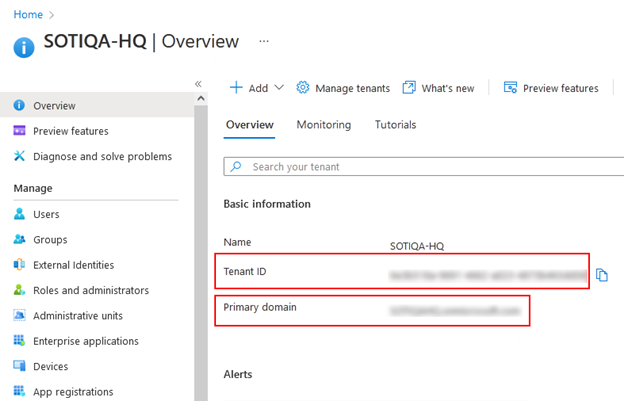Screen dimensions: 624x401
Task: Click the Add command label in toolbar
Action: pyautogui.click(x=258, y=88)
